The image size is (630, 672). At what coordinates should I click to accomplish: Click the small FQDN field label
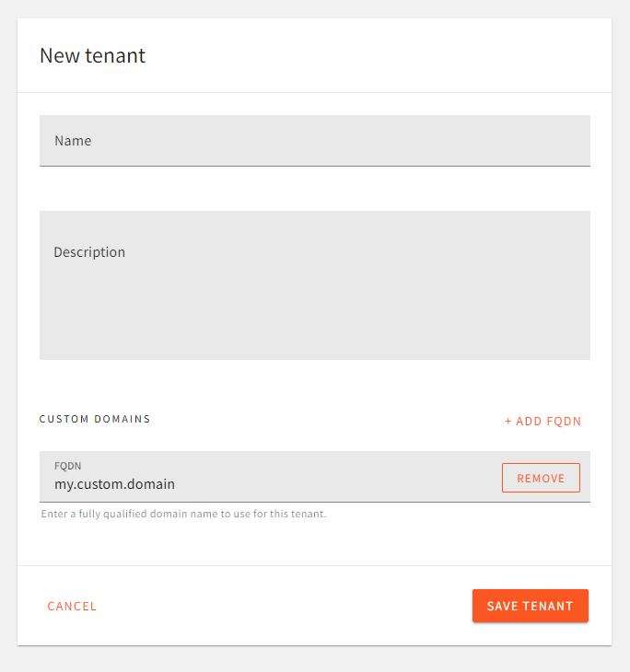click(68, 466)
